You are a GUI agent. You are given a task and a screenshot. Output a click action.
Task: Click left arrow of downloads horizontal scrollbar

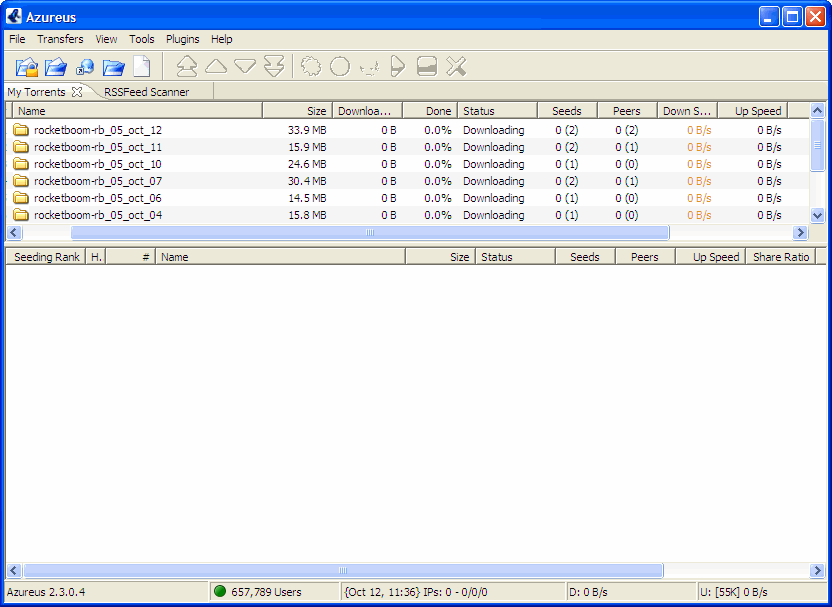point(14,232)
